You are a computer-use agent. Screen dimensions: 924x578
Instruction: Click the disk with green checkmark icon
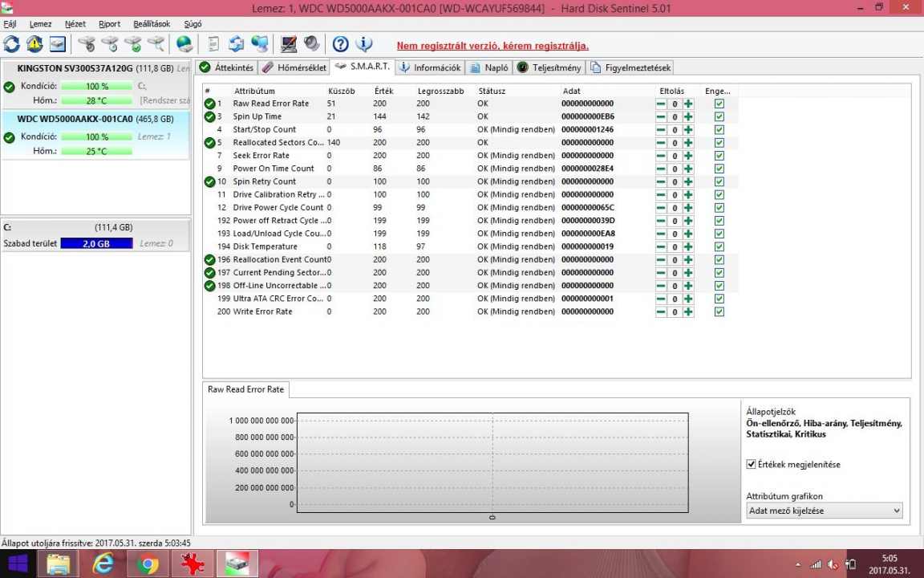pos(132,44)
